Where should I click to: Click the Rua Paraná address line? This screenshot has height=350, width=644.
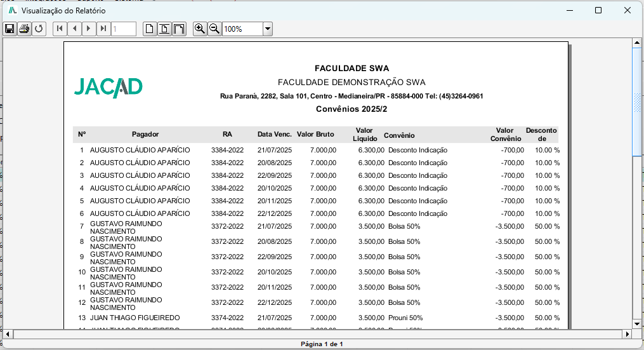click(352, 97)
